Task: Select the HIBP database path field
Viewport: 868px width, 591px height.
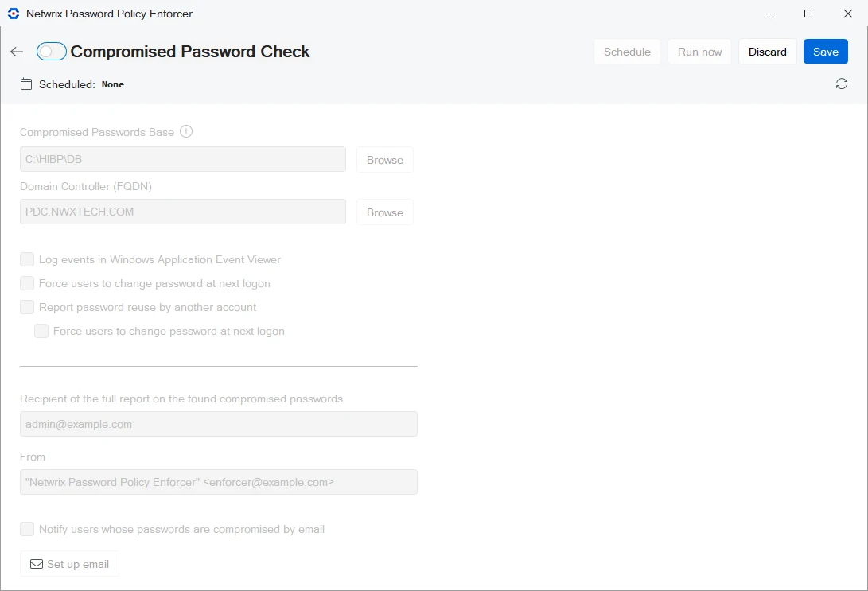Action: coord(182,159)
